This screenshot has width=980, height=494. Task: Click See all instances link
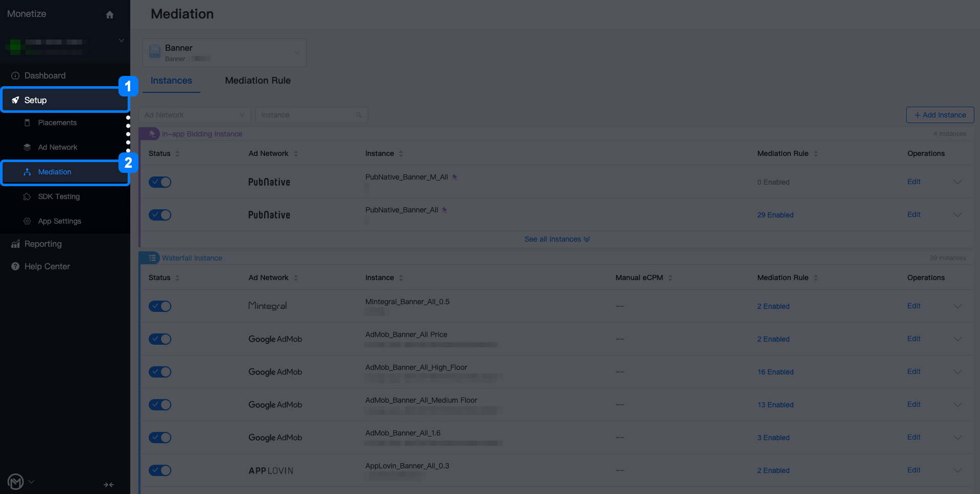(x=557, y=239)
